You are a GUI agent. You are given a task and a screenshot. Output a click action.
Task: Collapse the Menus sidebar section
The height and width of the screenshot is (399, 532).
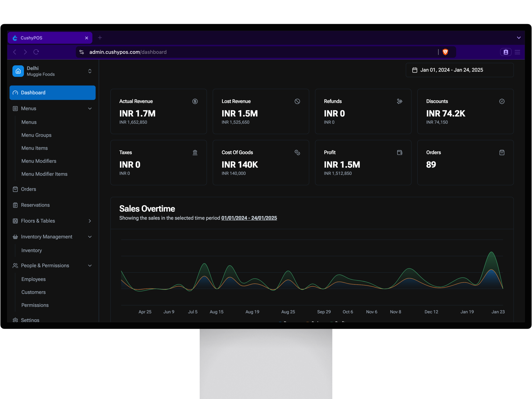pos(90,108)
